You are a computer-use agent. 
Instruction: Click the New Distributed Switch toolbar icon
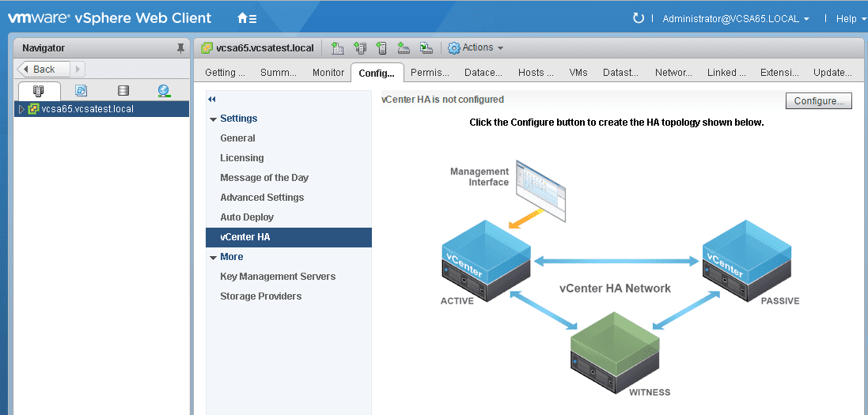point(404,48)
